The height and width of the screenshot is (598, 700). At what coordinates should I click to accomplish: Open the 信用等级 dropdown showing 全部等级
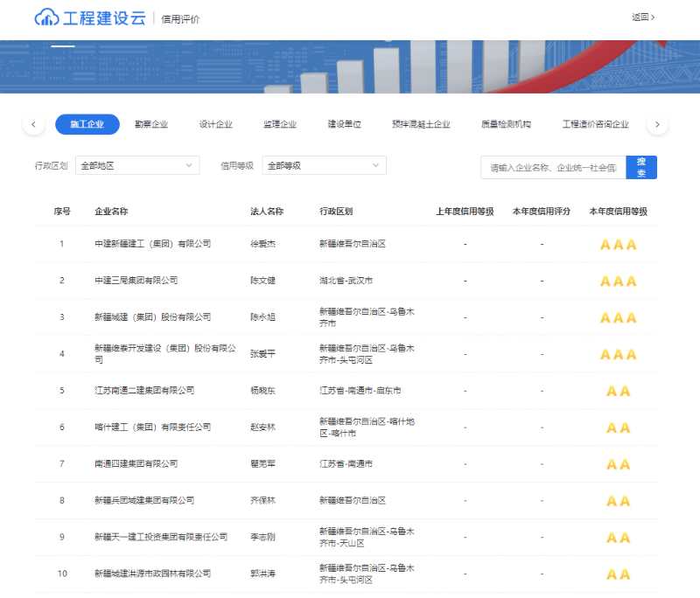324,165
